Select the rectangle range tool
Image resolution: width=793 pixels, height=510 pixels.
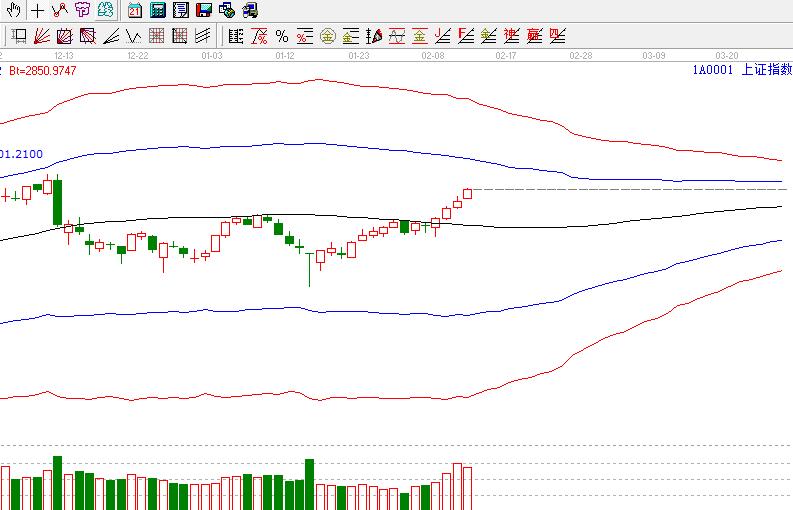point(19,37)
